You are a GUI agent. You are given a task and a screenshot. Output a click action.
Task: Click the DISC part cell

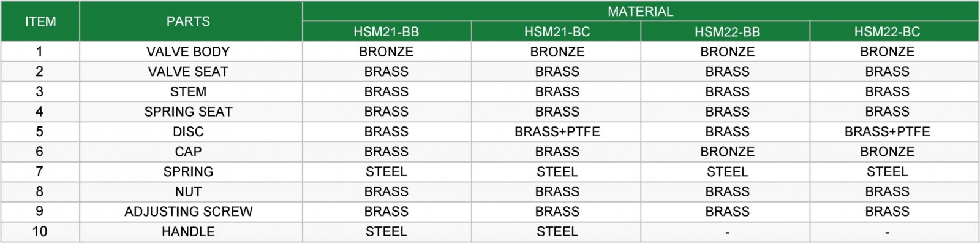(190, 131)
